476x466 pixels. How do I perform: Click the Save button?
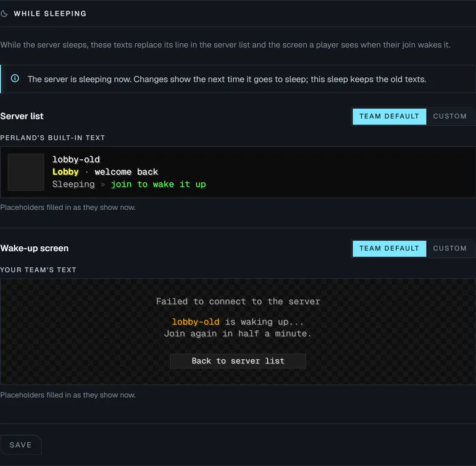[20, 445]
